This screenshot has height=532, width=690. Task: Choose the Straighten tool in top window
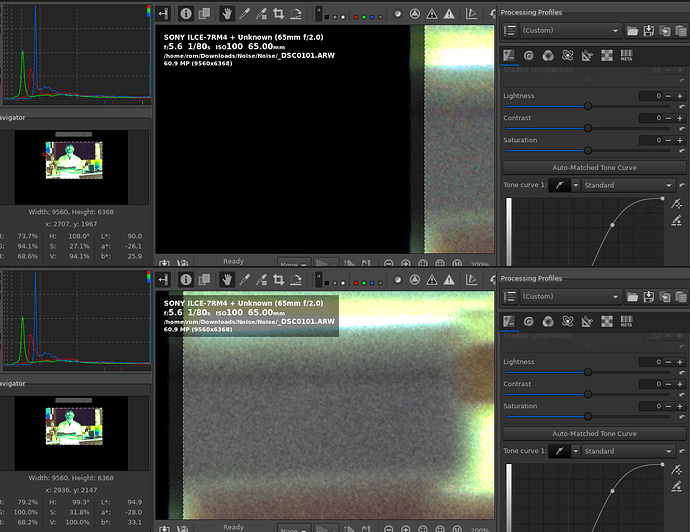(296, 14)
